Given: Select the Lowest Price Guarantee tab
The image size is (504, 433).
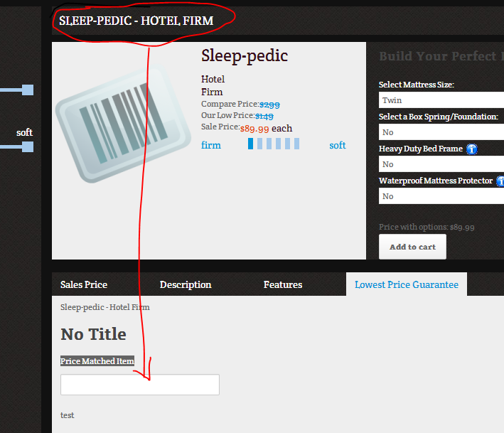Looking at the screenshot, I should click(x=407, y=284).
